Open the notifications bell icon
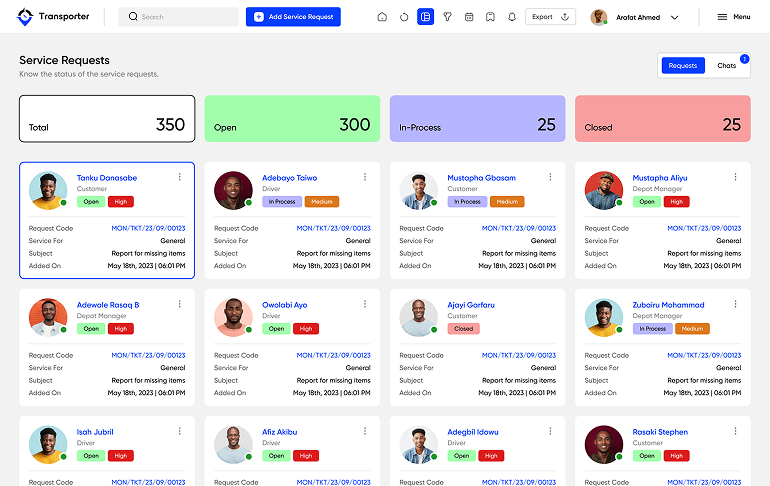 click(x=512, y=17)
